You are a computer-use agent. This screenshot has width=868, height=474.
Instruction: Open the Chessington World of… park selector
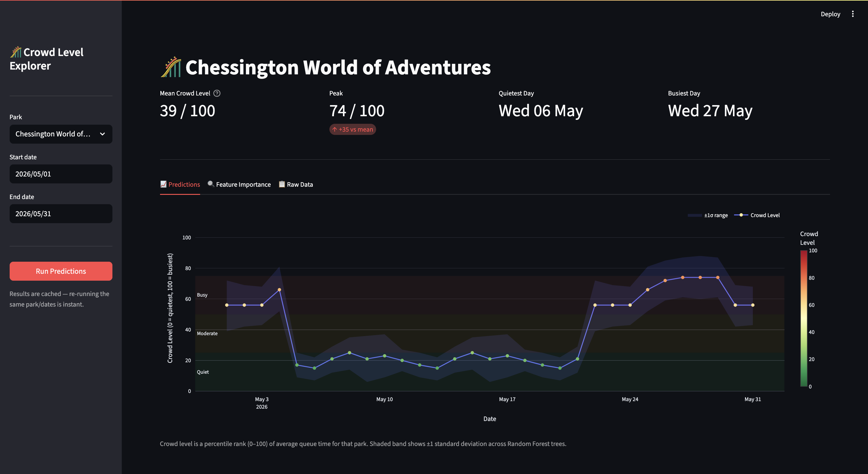coord(61,134)
